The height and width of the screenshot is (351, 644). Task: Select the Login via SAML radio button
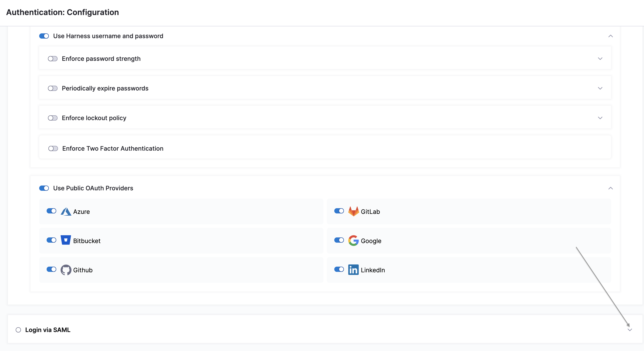[x=18, y=330]
